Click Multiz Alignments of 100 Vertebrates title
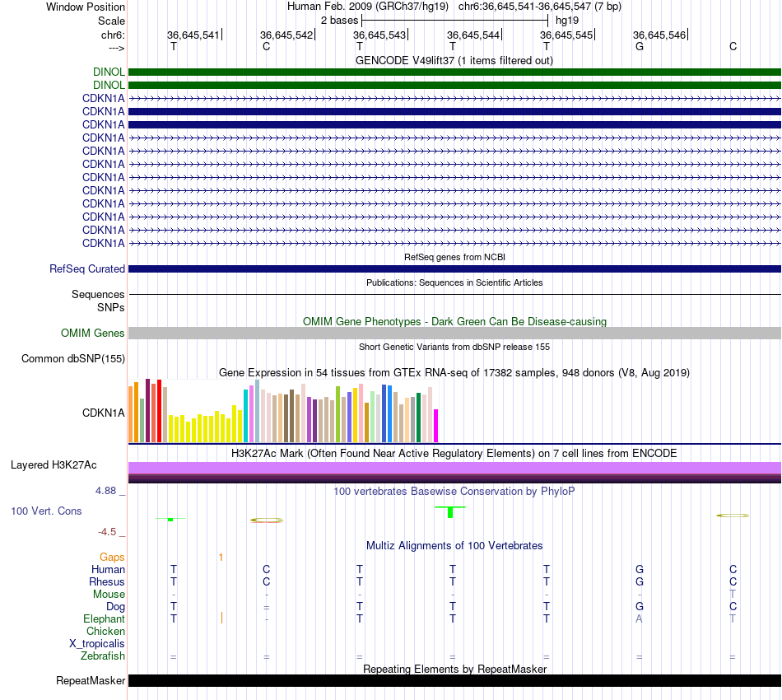 [x=454, y=545]
